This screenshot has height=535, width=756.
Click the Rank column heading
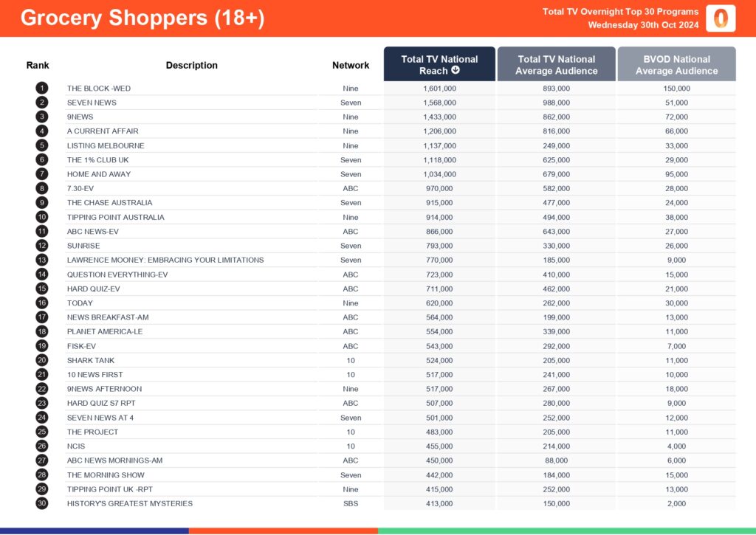(38, 65)
